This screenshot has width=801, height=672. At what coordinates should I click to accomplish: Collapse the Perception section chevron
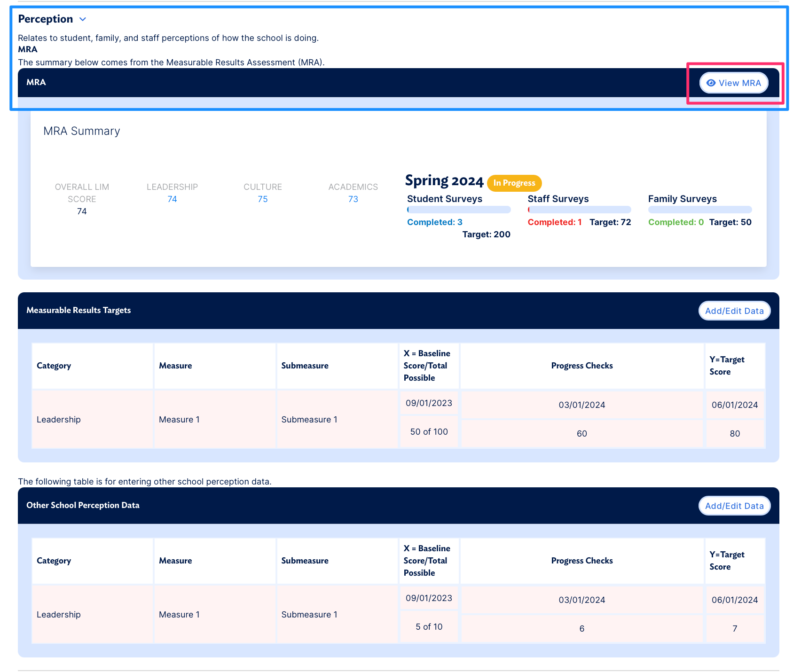click(83, 19)
